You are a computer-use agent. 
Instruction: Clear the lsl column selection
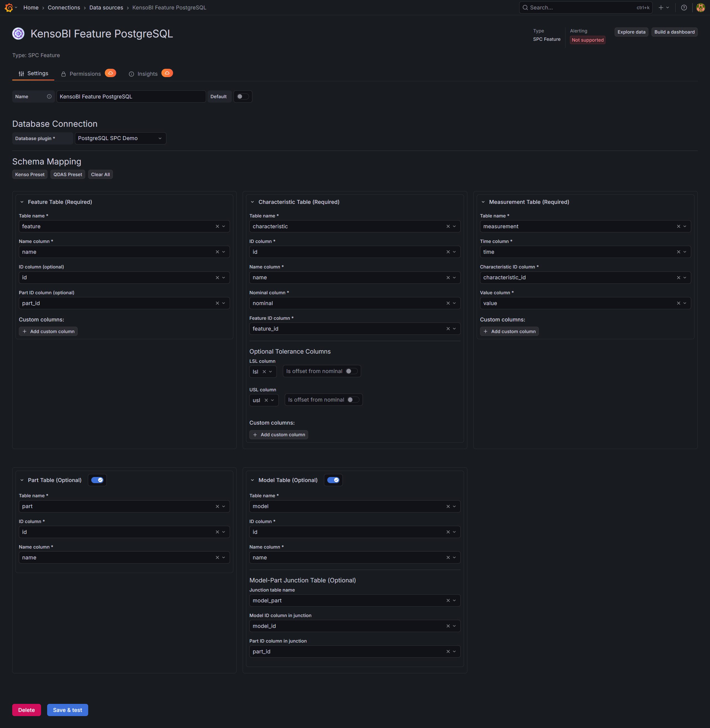pyautogui.click(x=264, y=371)
